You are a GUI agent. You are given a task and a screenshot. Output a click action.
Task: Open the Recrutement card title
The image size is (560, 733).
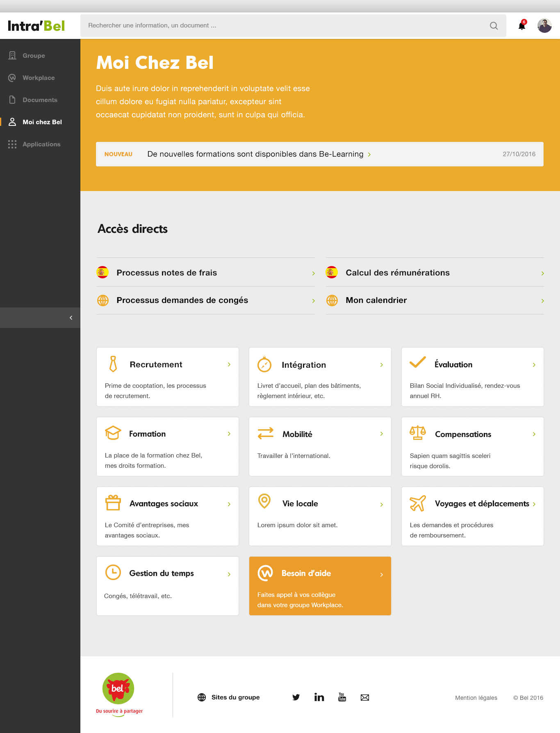(156, 364)
